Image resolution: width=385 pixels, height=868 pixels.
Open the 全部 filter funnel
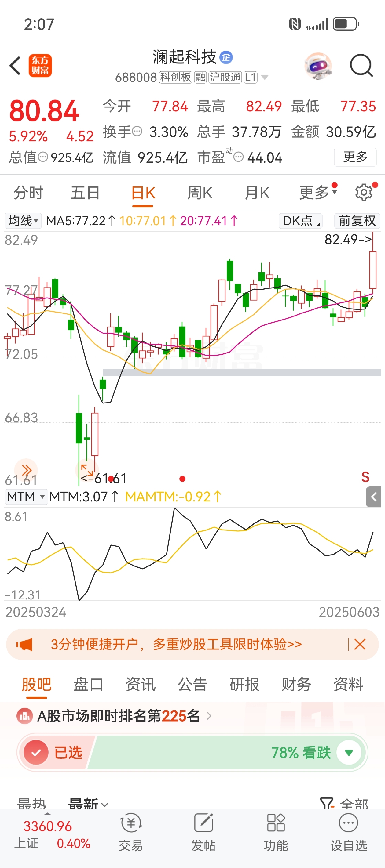[343, 805]
